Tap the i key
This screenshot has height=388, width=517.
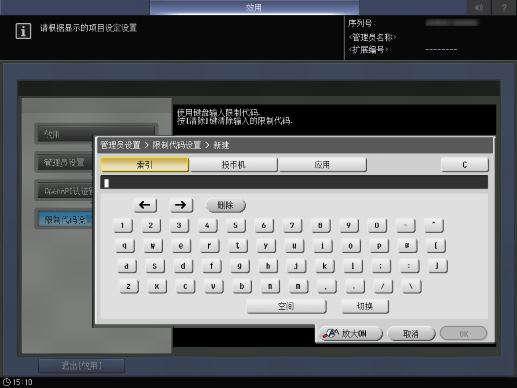point(322,246)
